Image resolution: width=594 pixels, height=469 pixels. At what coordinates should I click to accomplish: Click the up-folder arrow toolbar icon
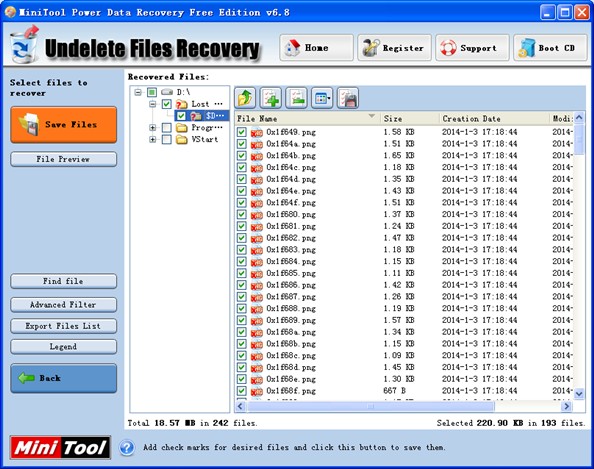click(x=245, y=98)
